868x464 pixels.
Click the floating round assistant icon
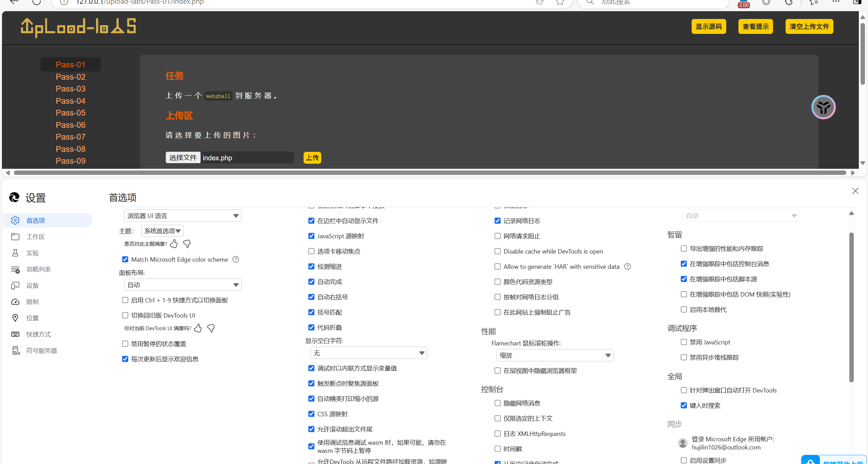(x=823, y=107)
